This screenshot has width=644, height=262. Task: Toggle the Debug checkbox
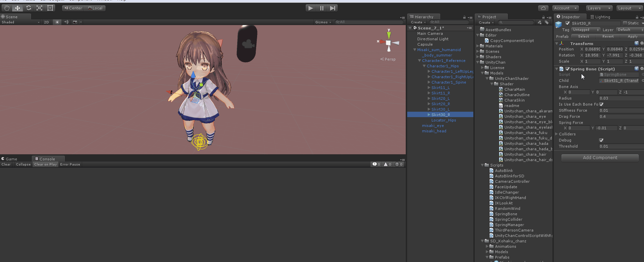pyautogui.click(x=601, y=140)
